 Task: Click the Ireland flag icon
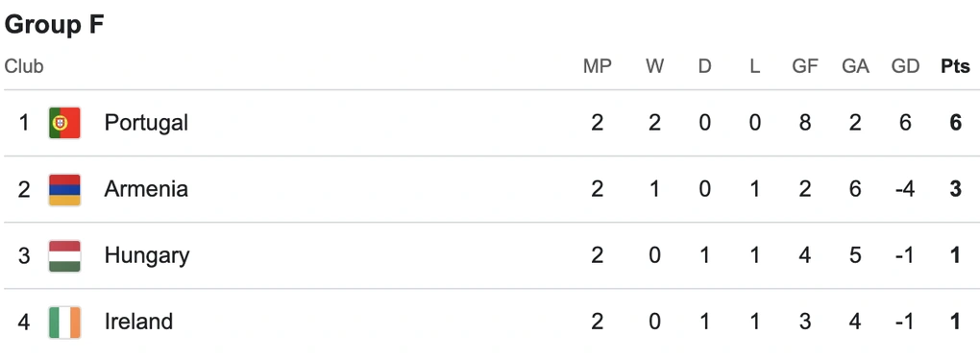[64, 323]
